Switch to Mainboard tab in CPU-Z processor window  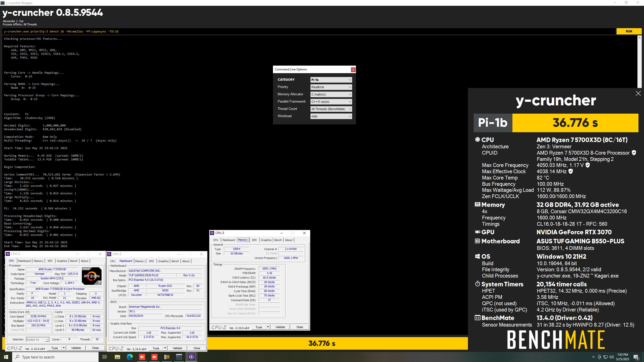(24, 261)
